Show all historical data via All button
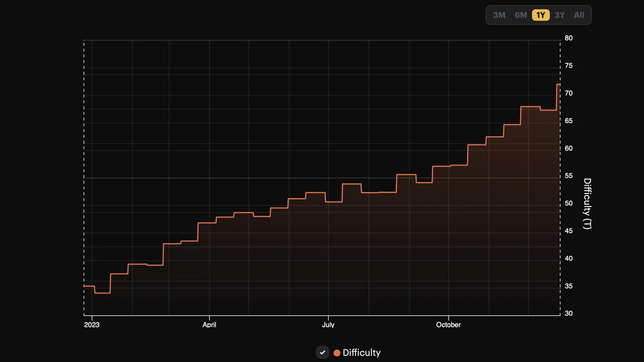The image size is (644, 362). 579,15
